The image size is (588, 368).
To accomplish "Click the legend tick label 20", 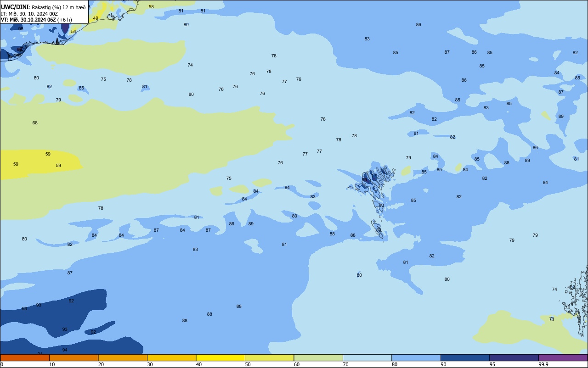I will [101, 364].
